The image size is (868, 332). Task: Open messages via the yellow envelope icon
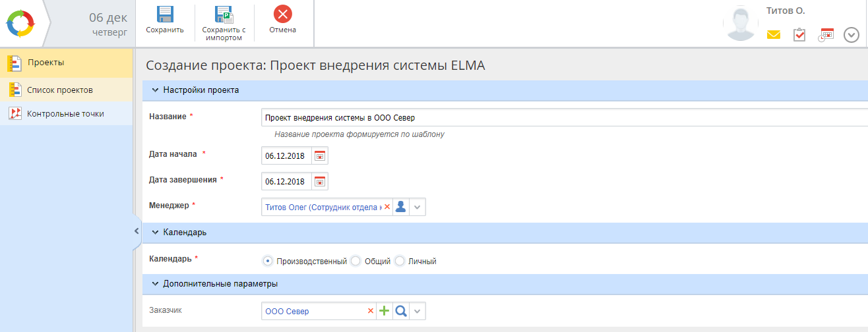tap(774, 35)
